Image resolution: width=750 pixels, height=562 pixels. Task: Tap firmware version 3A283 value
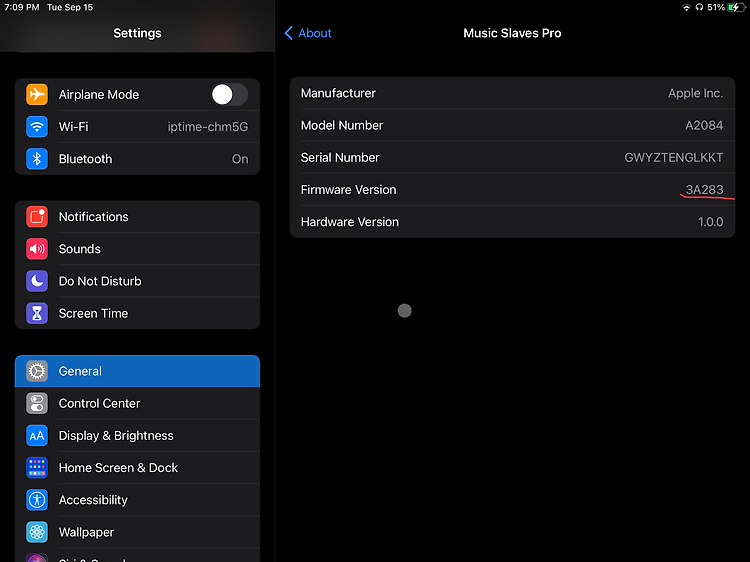pyautogui.click(x=705, y=190)
